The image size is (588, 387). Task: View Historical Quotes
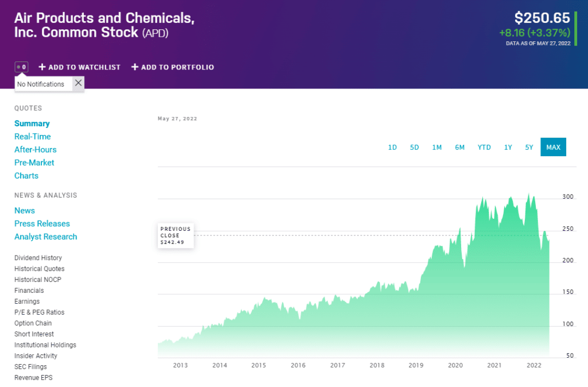point(40,269)
